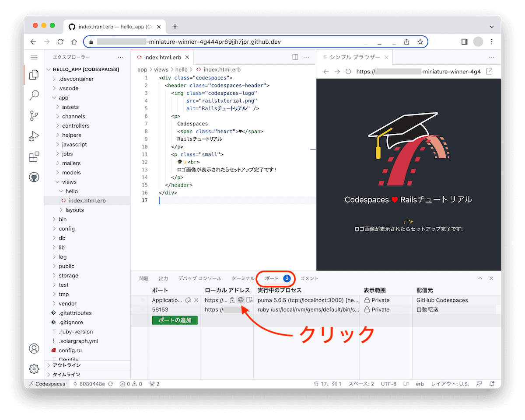The width and height of the screenshot is (525, 420).
Task: Open the Explorer view in the activity bar
Action: (34, 75)
